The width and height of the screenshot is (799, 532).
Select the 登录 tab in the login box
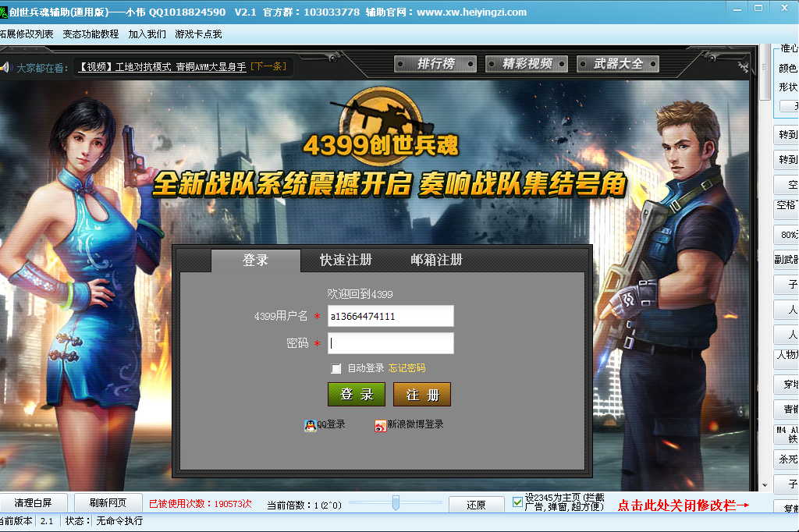tap(255, 260)
